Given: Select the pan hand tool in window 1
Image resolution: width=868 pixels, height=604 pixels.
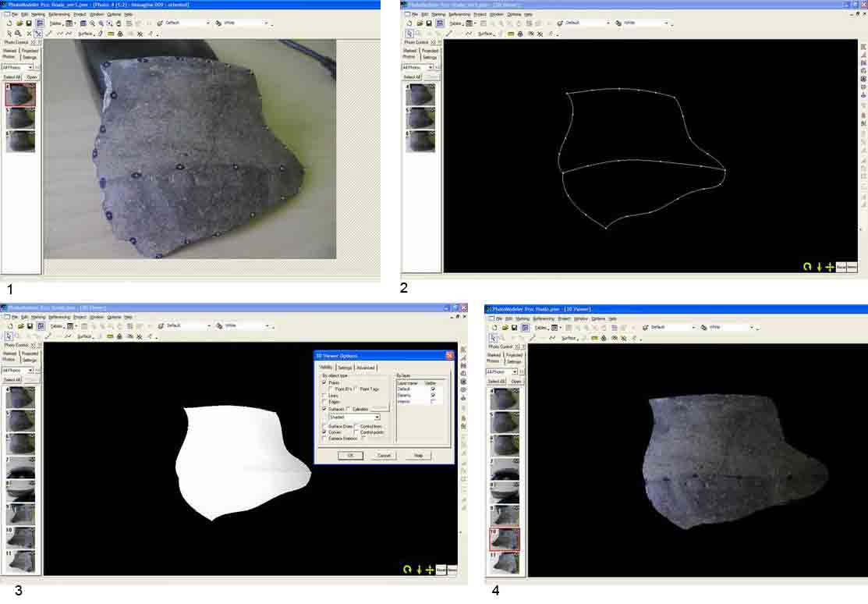Looking at the screenshot, I should (119, 23).
